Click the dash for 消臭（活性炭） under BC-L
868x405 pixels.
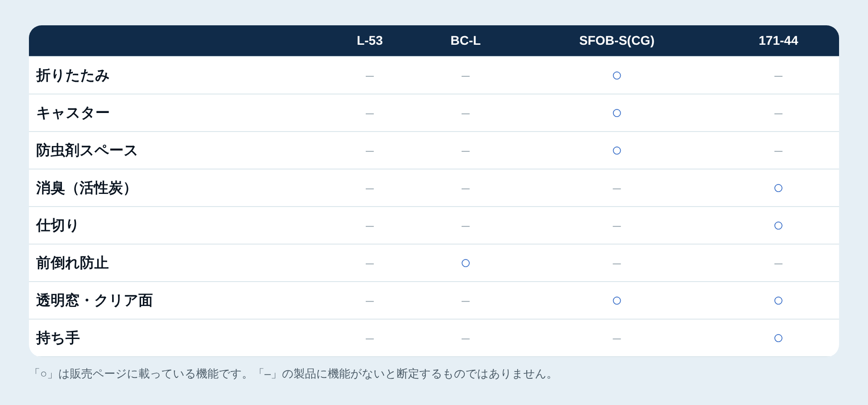point(466,189)
